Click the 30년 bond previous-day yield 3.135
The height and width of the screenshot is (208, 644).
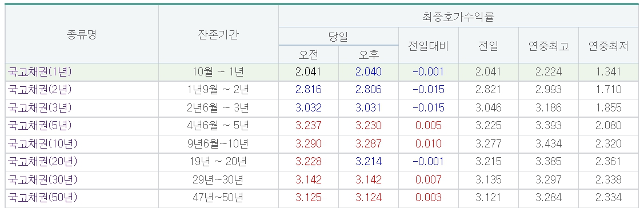489,179
